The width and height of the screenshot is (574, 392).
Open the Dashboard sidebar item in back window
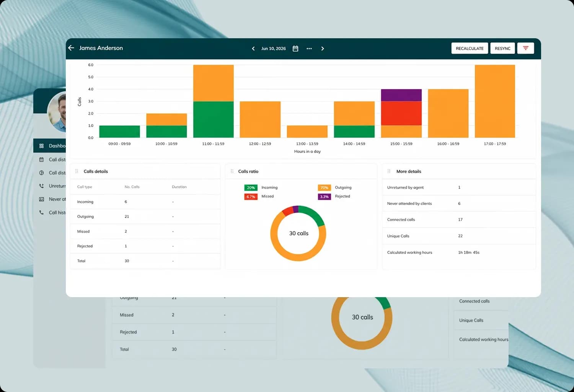coord(50,146)
